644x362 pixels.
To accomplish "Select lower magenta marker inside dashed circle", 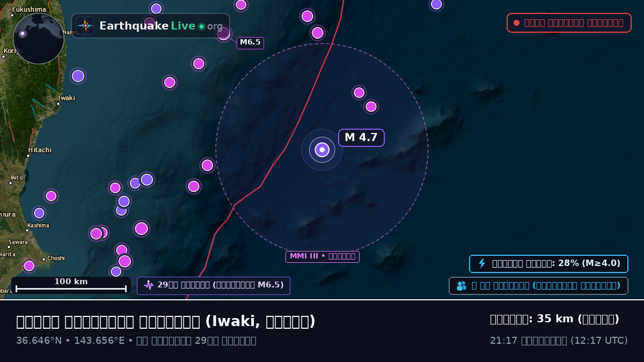I will [371, 106].
